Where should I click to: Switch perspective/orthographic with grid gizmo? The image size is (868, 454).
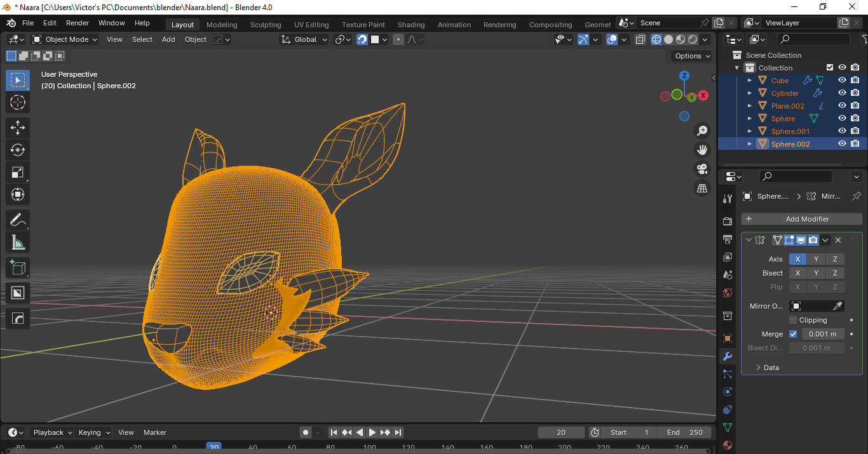pos(702,188)
